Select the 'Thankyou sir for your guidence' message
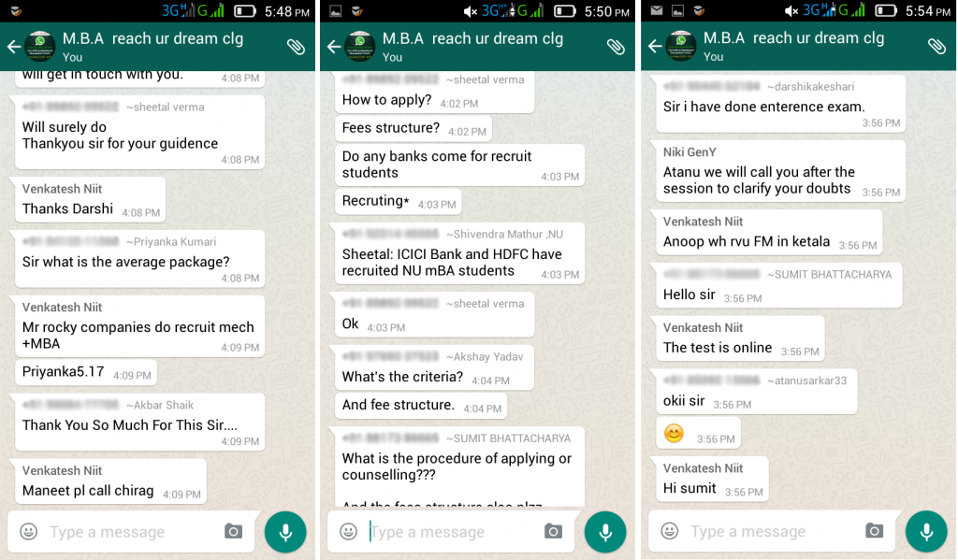This screenshot has height=560, width=958. tap(140, 133)
